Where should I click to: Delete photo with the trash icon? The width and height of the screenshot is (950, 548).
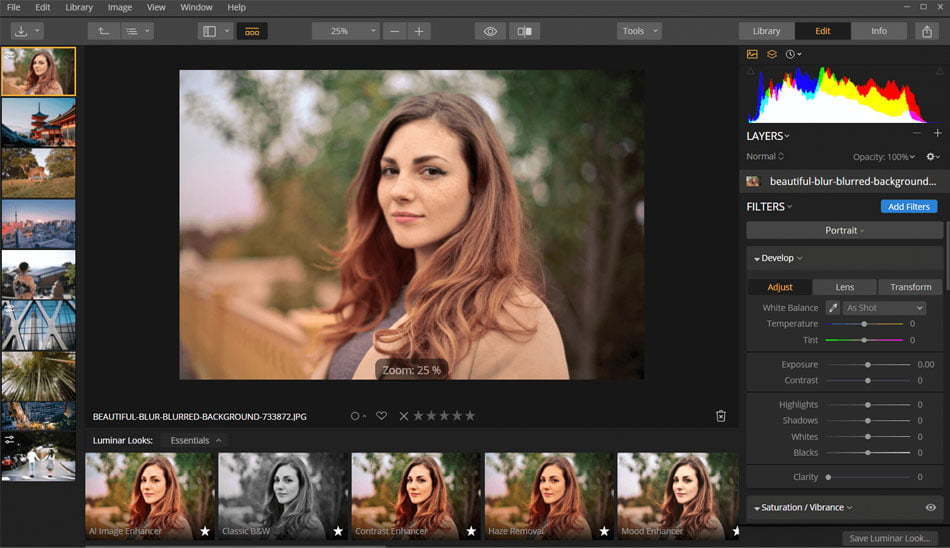[721, 416]
